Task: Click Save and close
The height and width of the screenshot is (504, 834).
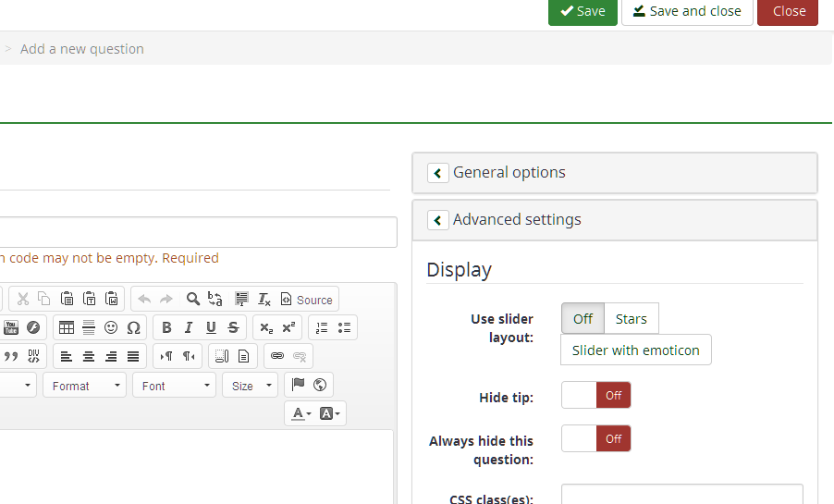Action: coord(687,12)
